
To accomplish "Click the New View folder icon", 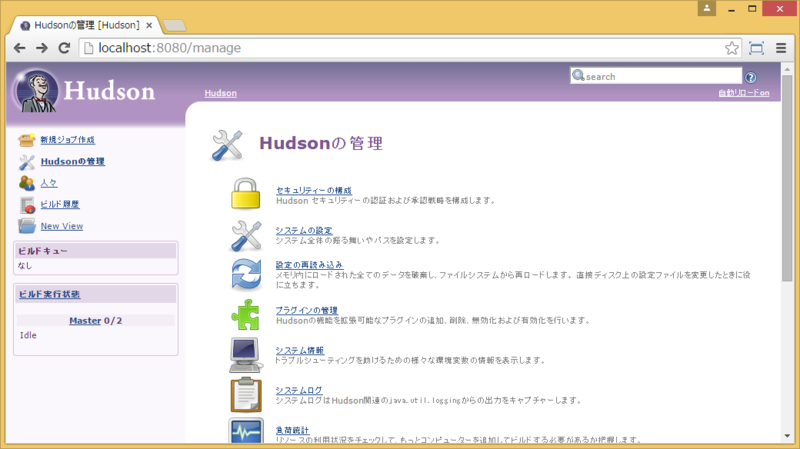I will [x=27, y=226].
